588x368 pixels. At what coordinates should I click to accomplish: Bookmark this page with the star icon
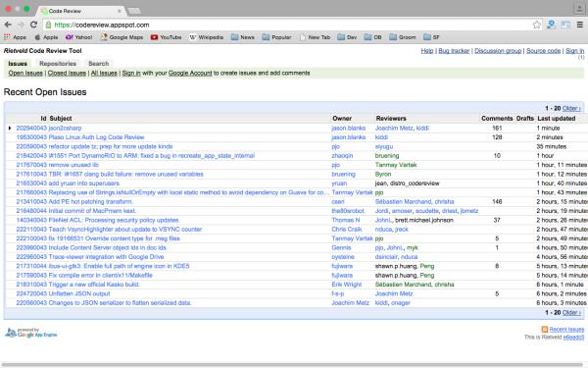537,25
